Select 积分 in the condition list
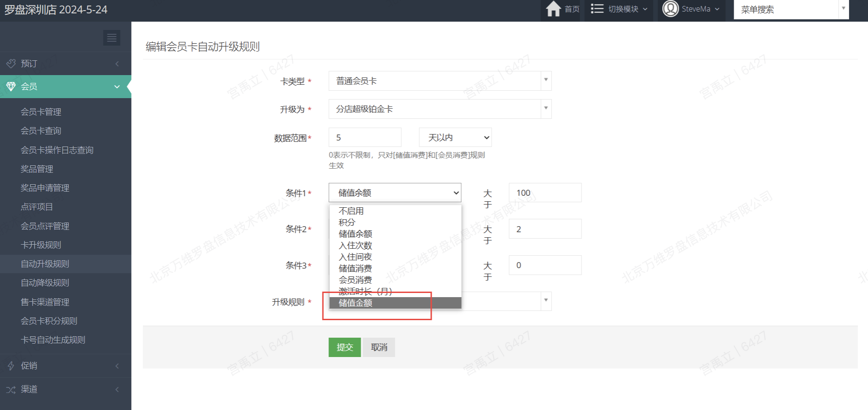The width and height of the screenshot is (868, 410). [x=395, y=223]
